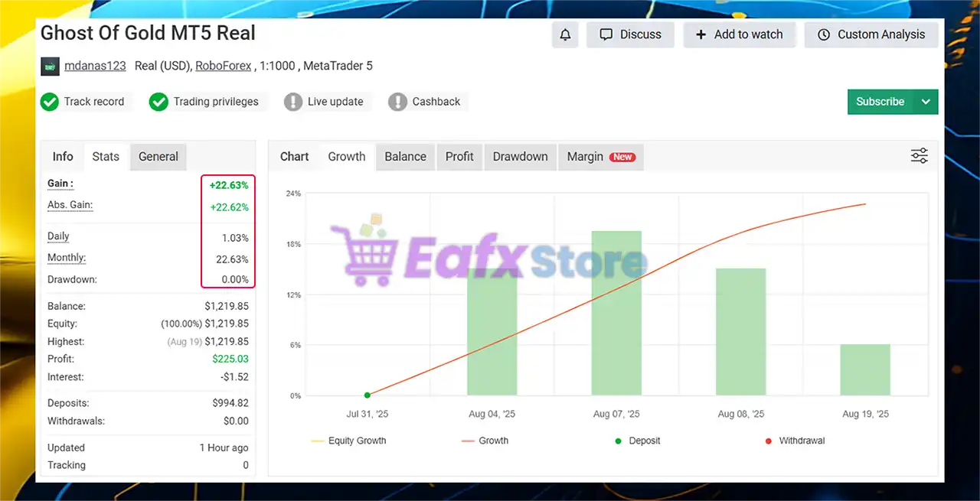Click the "Drawdown:" stat label
The image size is (980, 501).
point(72,280)
